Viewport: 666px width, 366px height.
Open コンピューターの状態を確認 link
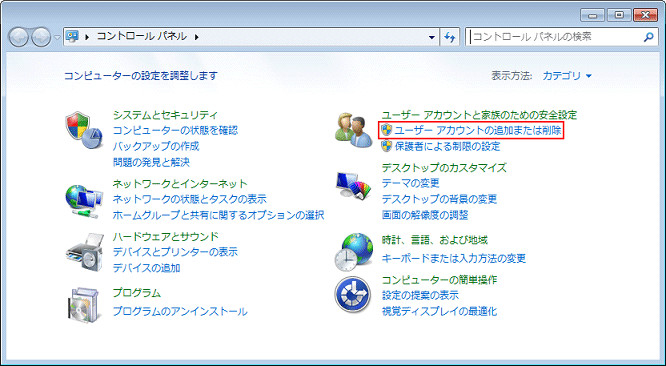click(x=175, y=130)
